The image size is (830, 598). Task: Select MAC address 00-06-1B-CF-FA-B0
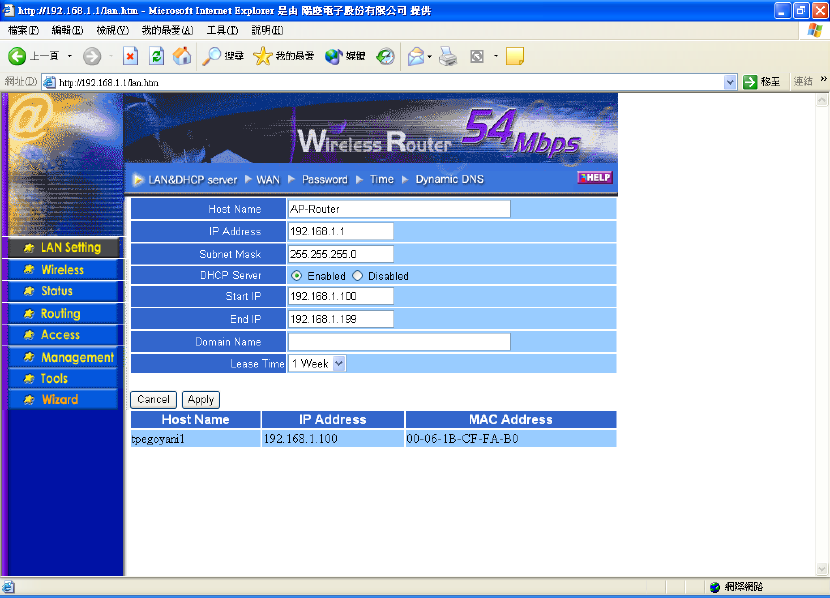coord(462,439)
